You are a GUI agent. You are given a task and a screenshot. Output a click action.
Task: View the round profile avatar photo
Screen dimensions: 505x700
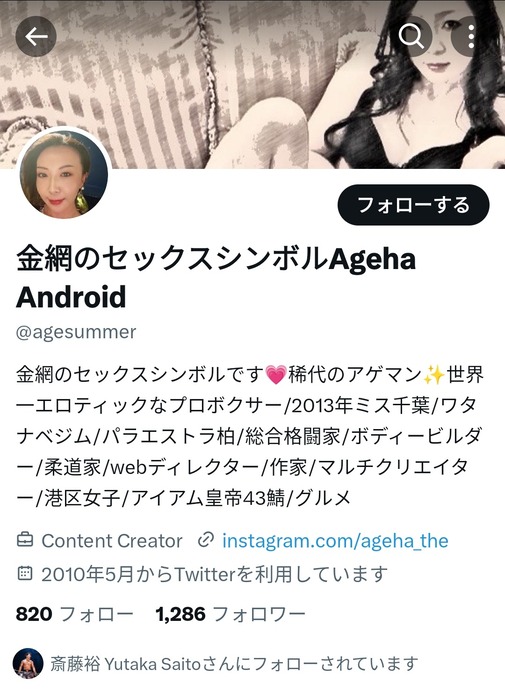[63, 174]
